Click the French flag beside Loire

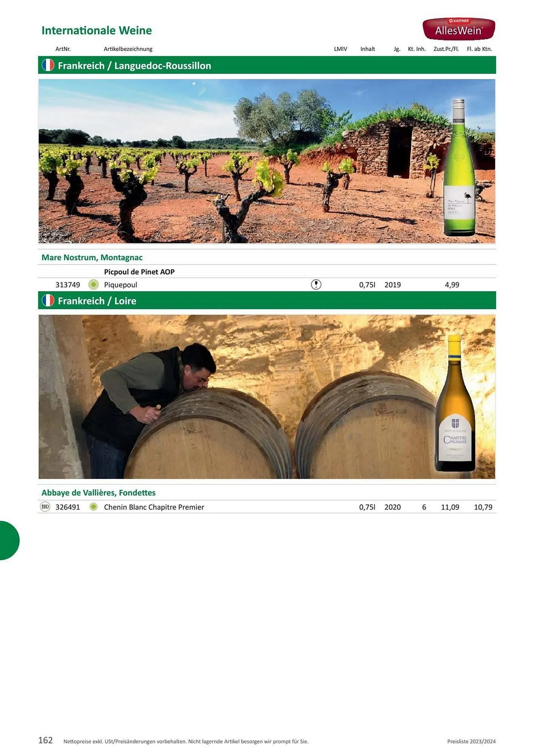pos(48,301)
